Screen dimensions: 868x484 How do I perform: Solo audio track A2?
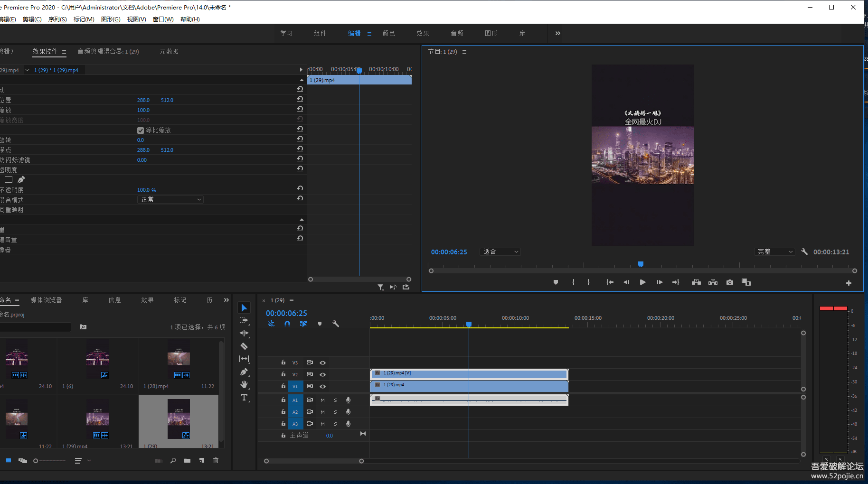pyautogui.click(x=335, y=412)
